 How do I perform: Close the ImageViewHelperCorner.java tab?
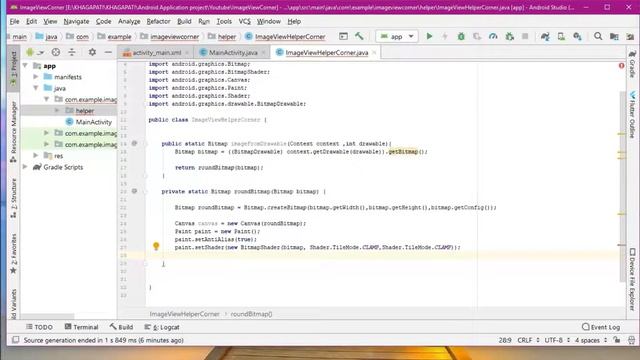374,52
